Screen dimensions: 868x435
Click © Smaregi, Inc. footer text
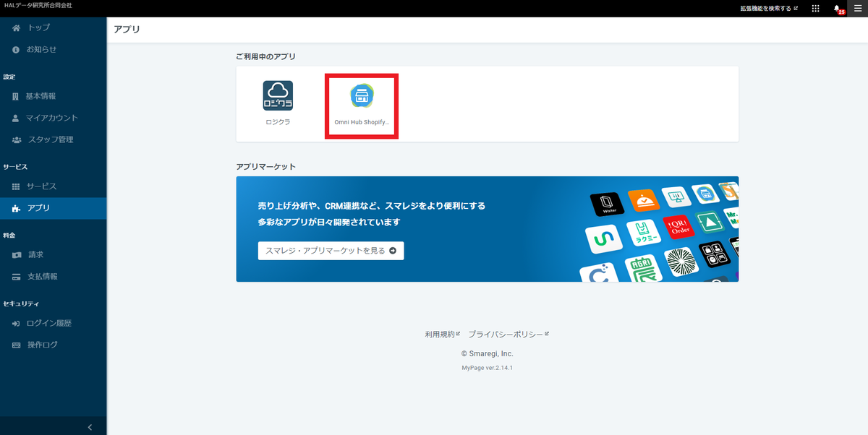click(x=488, y=354)
